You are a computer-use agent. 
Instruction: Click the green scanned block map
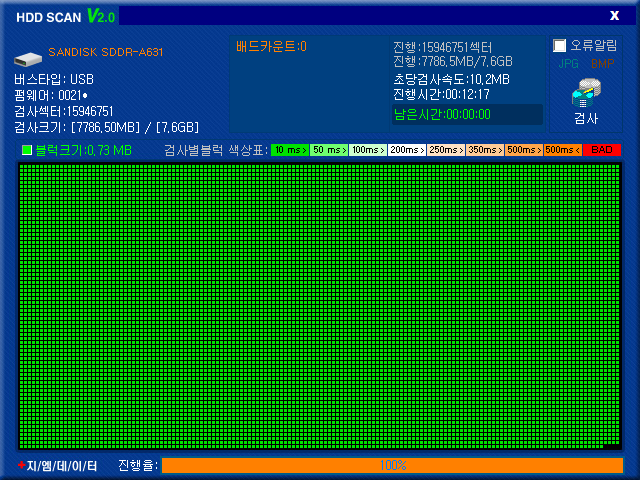click(320, 306)
